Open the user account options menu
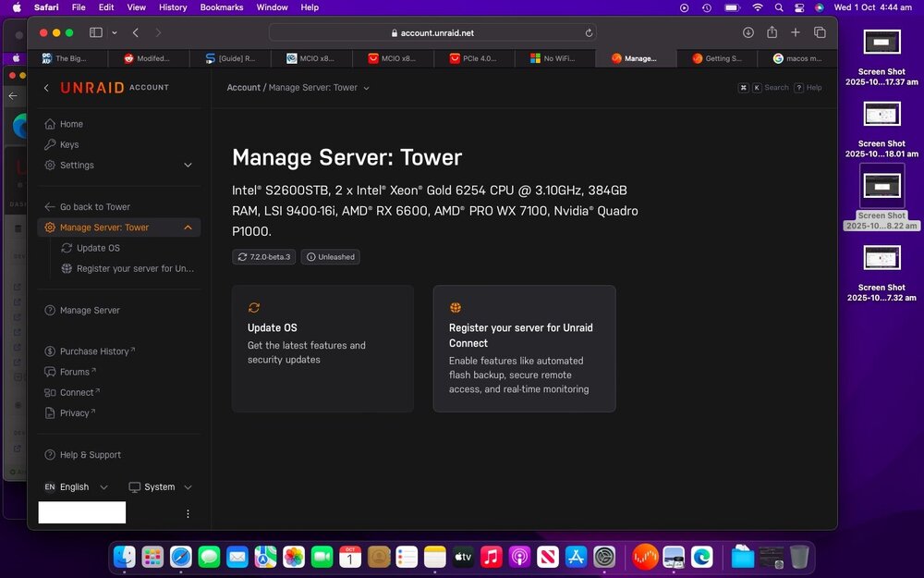924x578 pixels. pyautogui.click(x=188, y=513)
